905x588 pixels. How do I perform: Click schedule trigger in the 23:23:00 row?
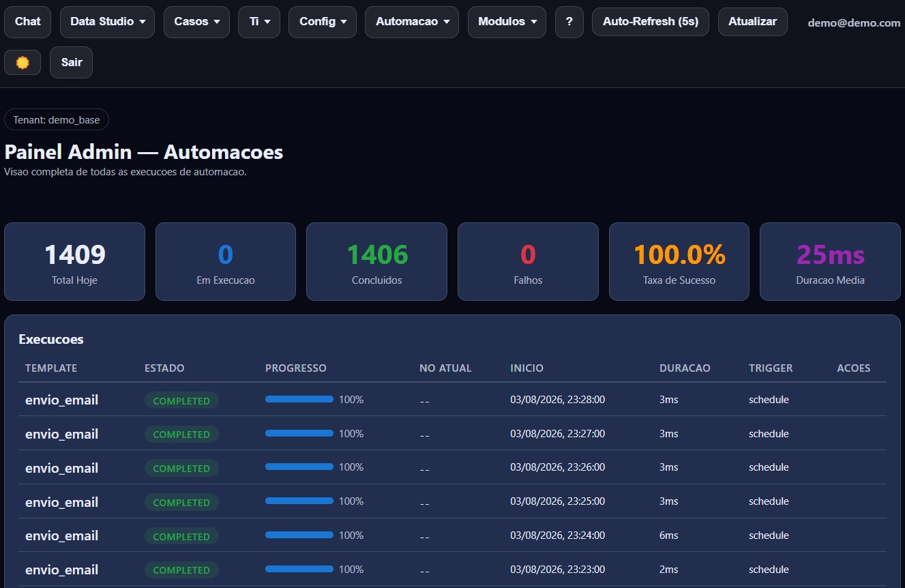pyautogui.click(x=769, y=570)
